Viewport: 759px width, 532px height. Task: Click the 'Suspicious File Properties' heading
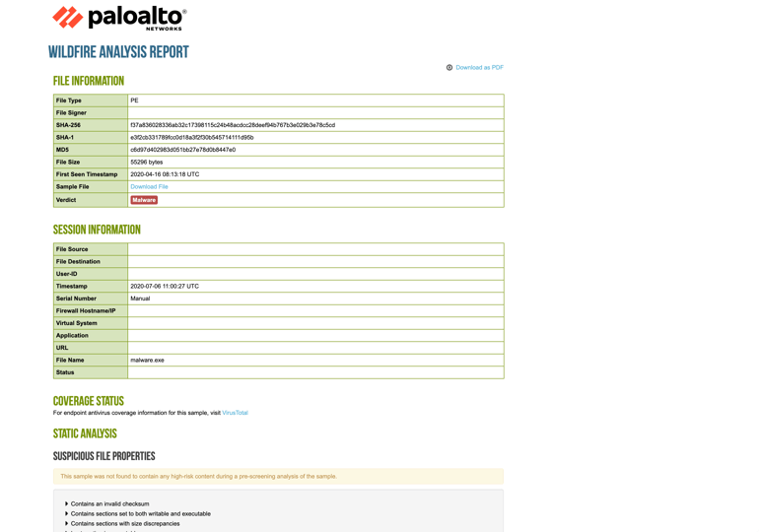(x=104, y=456)
